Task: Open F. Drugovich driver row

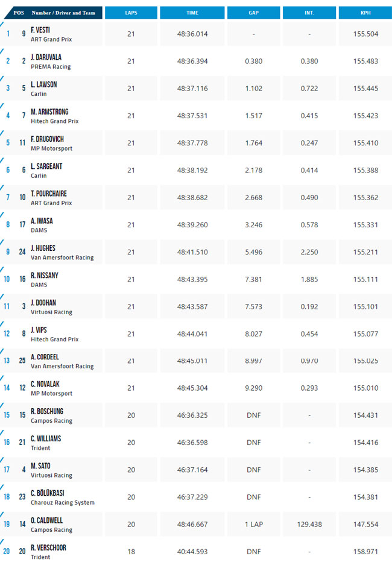Action: [196, 143]
